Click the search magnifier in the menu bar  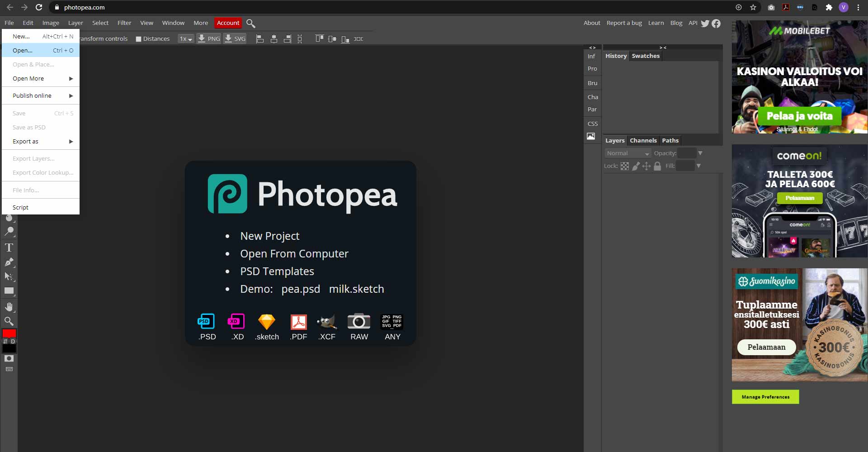(x=251, y=23)
